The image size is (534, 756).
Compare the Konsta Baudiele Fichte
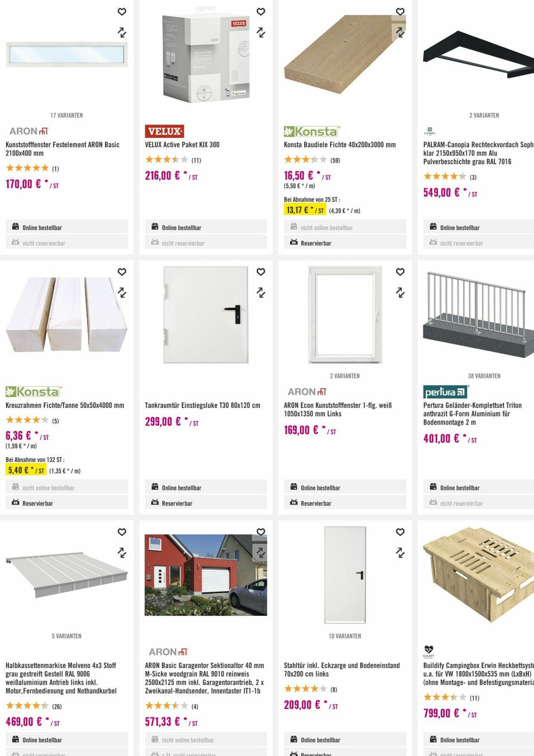(x=400, y=32)
